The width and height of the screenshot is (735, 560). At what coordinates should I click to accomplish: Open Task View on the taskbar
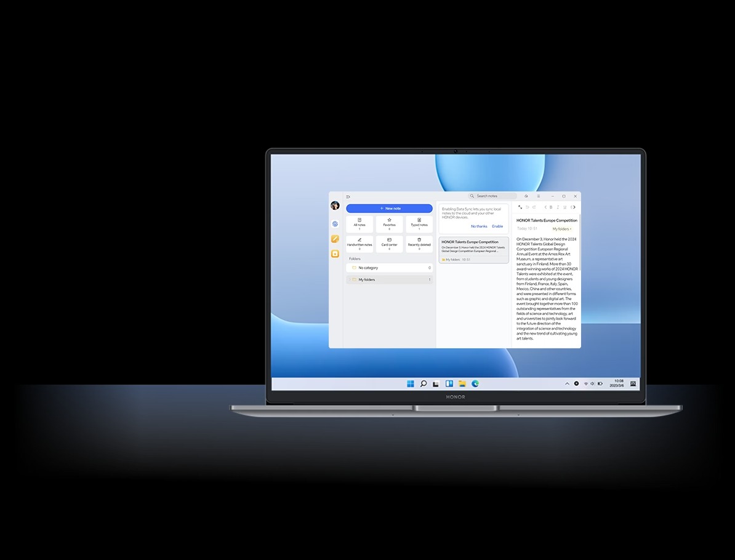(x=436, y=384)
